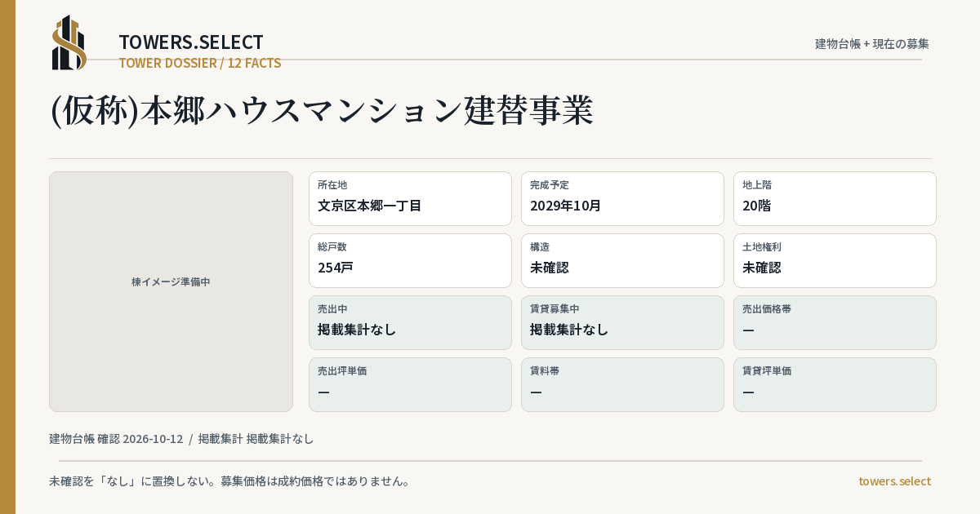The image size is (980, 514).
Task: Click the title (仮称)本郷ハウスマンション建替事業
Action: [x=322, y=111]
